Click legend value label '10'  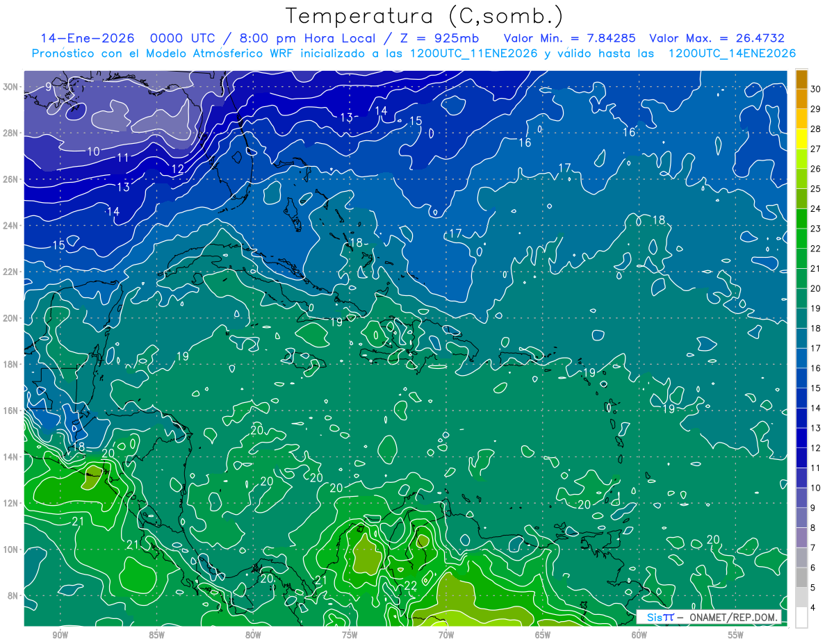coord(816,488)
